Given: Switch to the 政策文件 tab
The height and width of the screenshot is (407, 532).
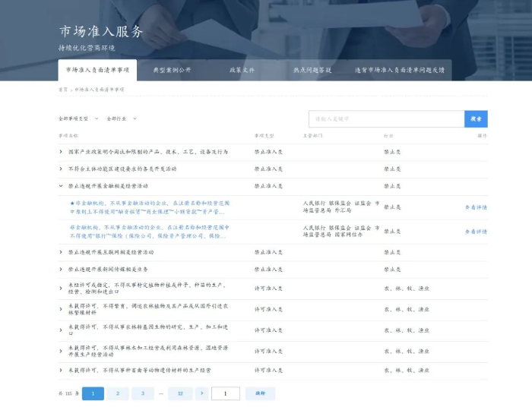Looking at the screenshot, I should tap(242, 70).
